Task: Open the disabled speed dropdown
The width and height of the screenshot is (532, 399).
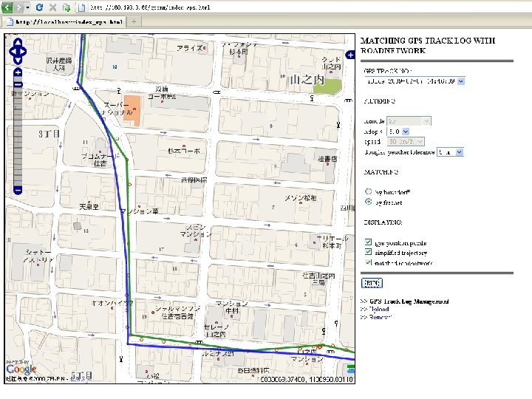Action: click(406, 141)
